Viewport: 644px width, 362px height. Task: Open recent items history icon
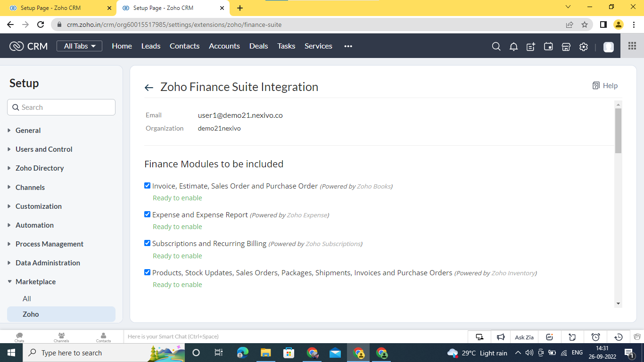619,337
